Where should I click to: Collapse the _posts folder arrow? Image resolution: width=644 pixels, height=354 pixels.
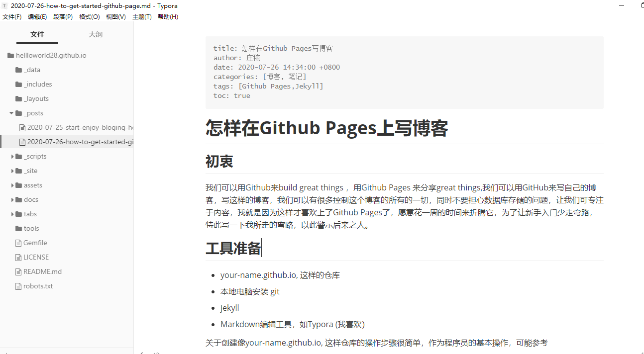[x=11, y=113]
